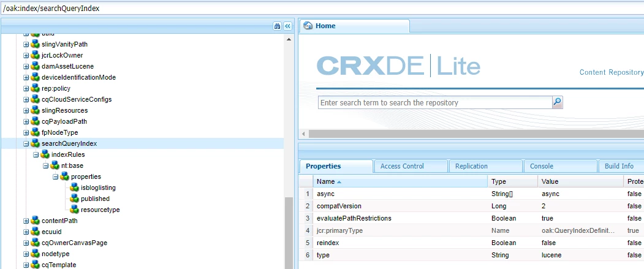Collapse the nt:base node
The image size is (644, 269).
tap(45, 166)
